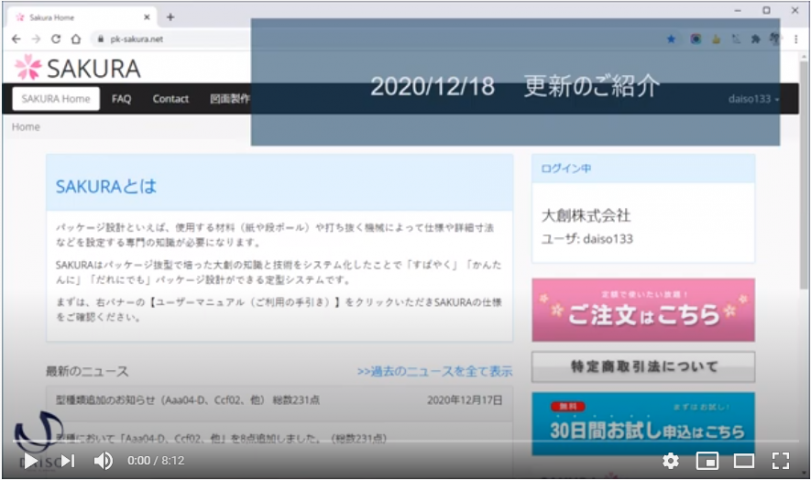Open the 図面製作 menu item
The image size is (811, 480).
(230, 99)
